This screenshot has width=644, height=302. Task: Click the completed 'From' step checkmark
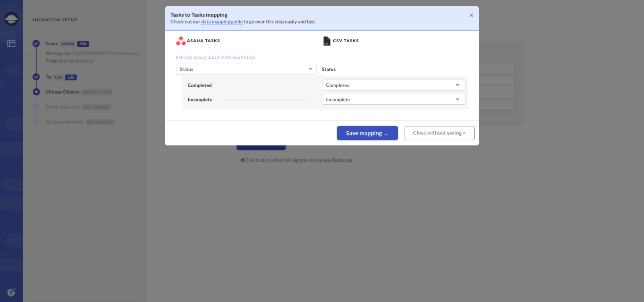tap(36, 44)
